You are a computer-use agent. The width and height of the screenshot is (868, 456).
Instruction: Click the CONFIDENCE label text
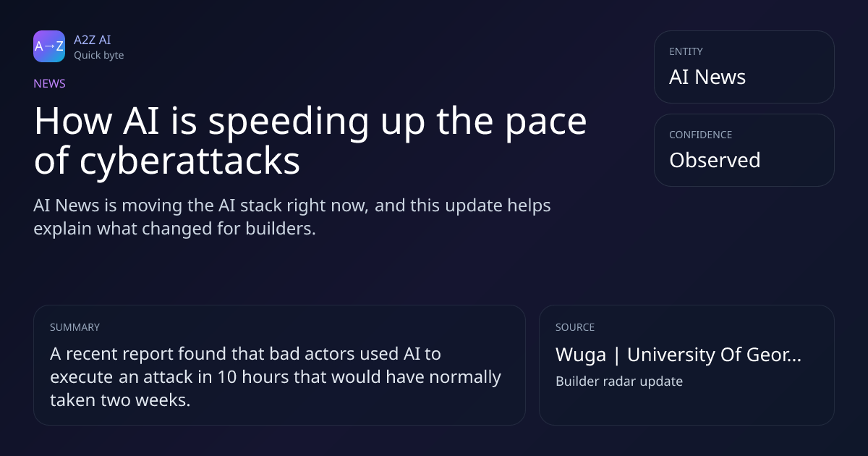(x=700, y=135)
